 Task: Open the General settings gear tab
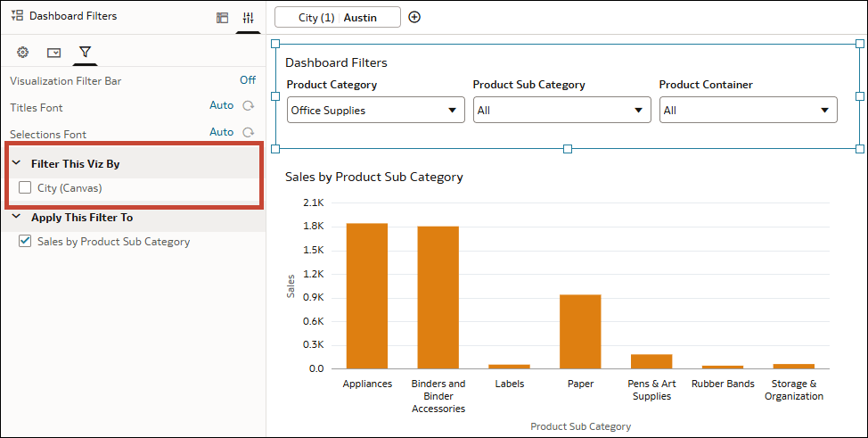23,53
